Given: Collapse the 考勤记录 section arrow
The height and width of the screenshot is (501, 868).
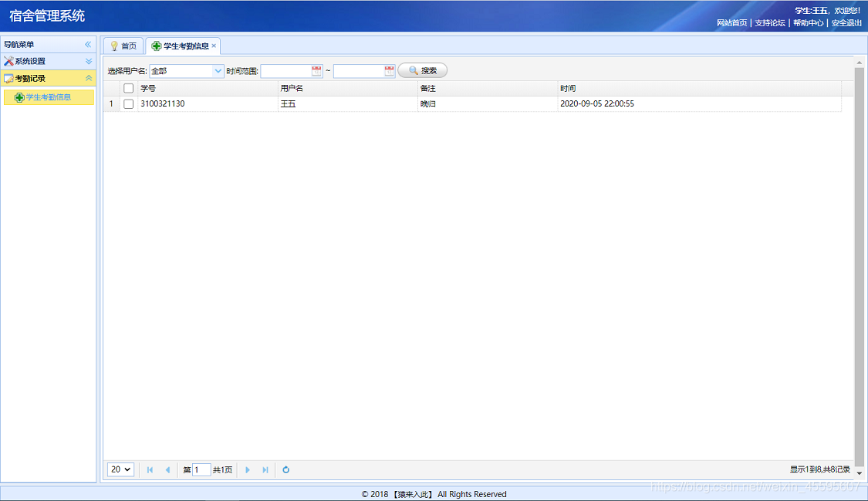Looking at the screenshot, I should pos(89,79).
